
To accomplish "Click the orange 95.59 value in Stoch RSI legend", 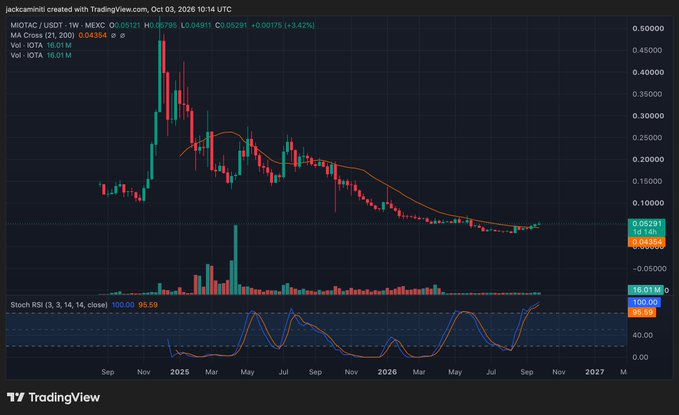I will tap(148, 305).
